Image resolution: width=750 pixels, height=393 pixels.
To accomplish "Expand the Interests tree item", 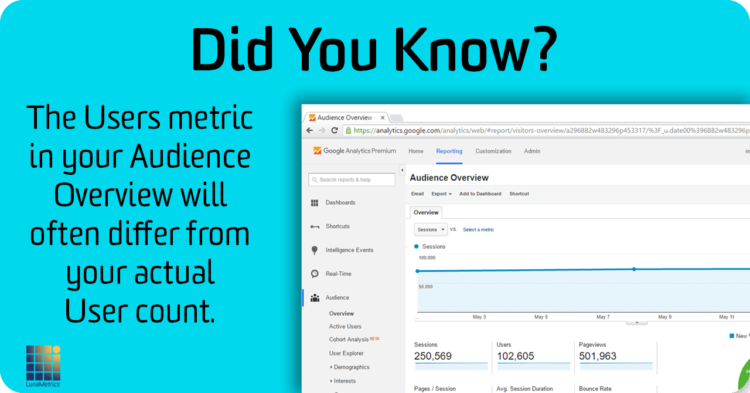I will click(342, 381).
